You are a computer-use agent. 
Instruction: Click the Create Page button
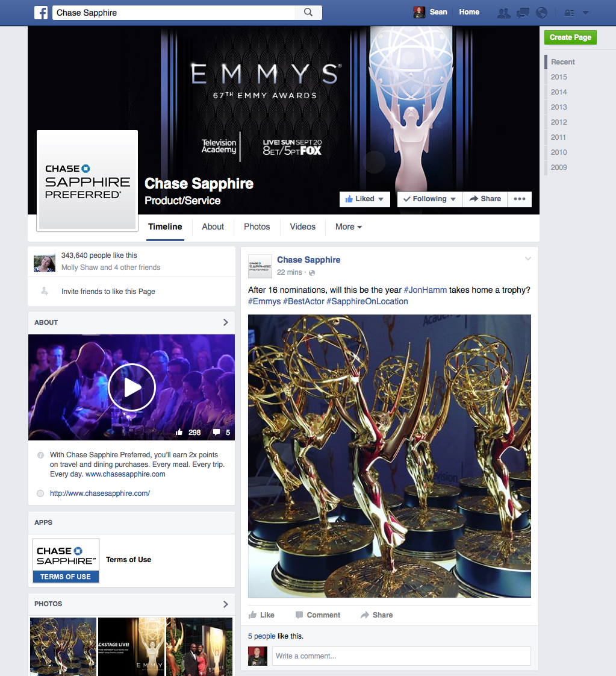tap(570, 37)
